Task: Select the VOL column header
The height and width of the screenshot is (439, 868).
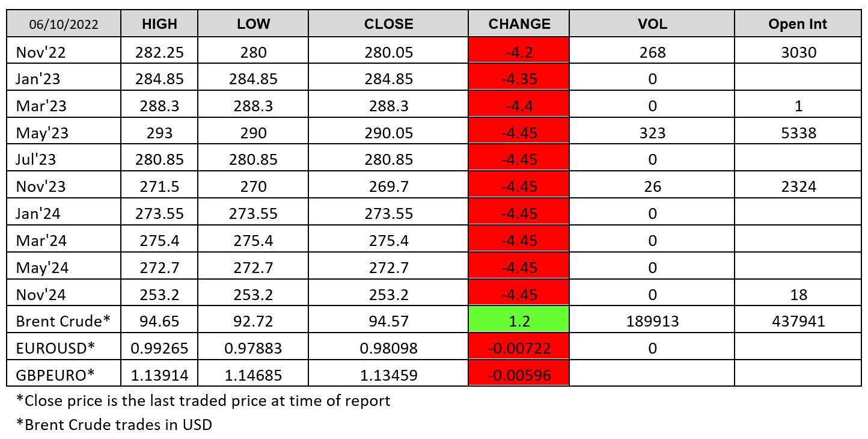Action: click(x=652, y=24)
